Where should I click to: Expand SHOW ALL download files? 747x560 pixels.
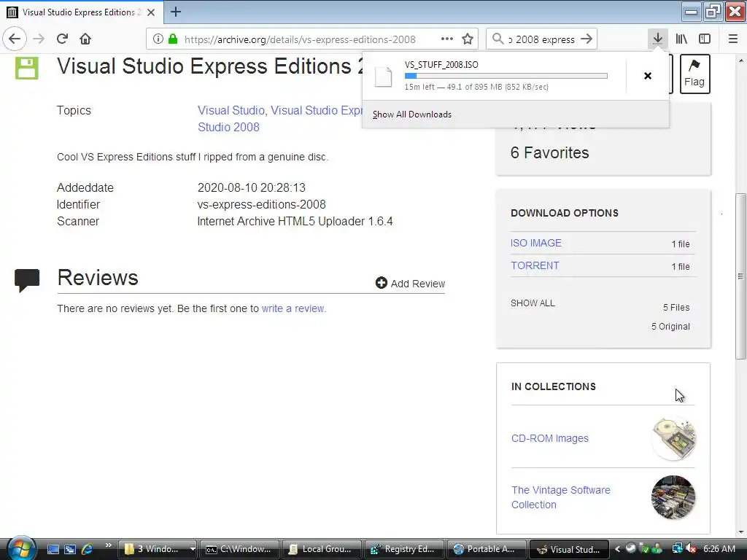pos(533,303)
